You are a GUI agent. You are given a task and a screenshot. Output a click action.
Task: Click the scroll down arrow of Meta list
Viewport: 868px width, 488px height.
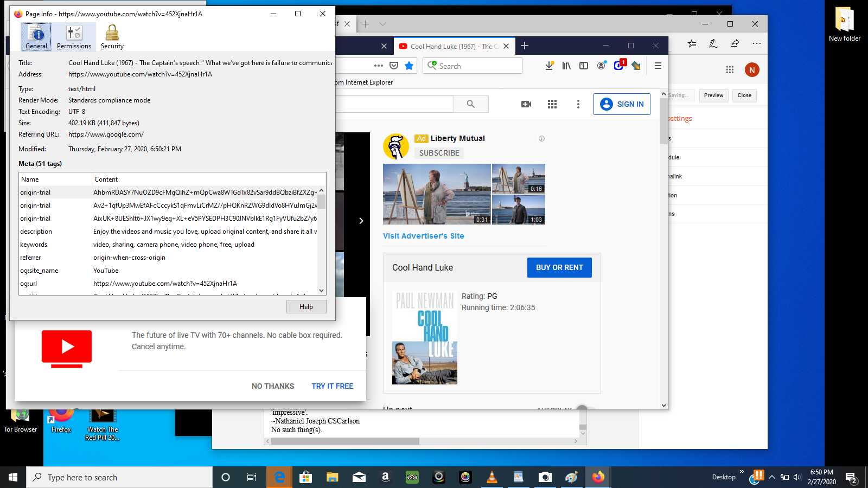(321, 291)
